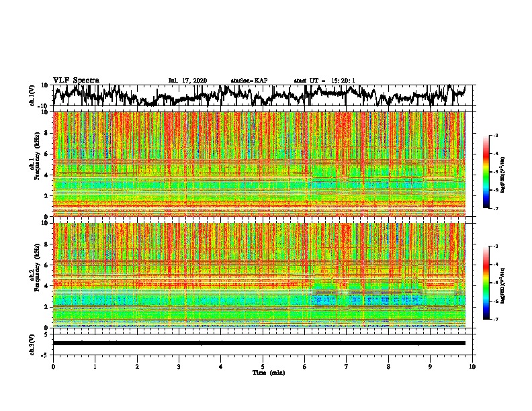This screenshot has height=411, width=532.
Task: Select the date text 'Jul. 17, 2020'
Action: 187,81
